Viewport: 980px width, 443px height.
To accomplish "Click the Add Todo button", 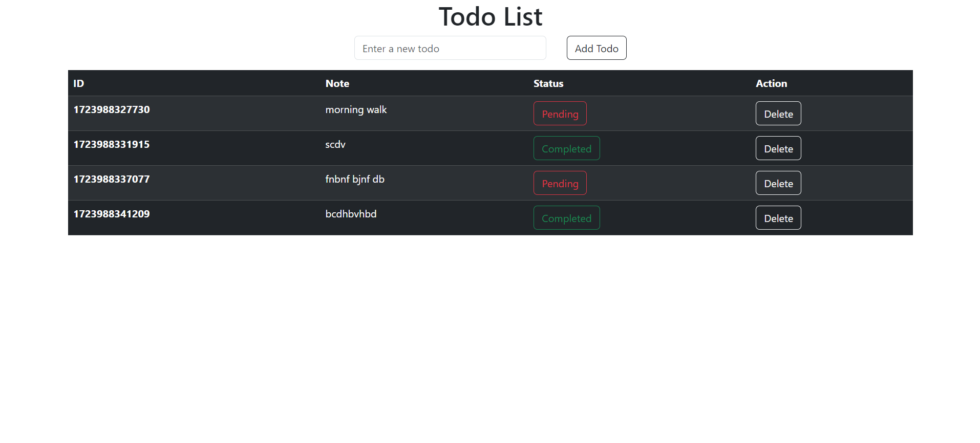I will tap(596, 48).
